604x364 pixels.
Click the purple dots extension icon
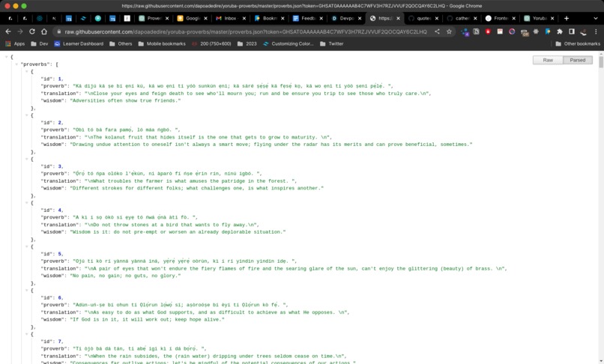point(465,31)
